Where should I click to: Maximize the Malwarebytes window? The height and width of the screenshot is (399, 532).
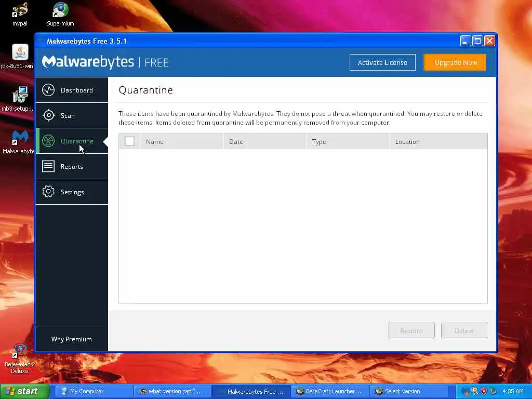[x=477, y=41]
